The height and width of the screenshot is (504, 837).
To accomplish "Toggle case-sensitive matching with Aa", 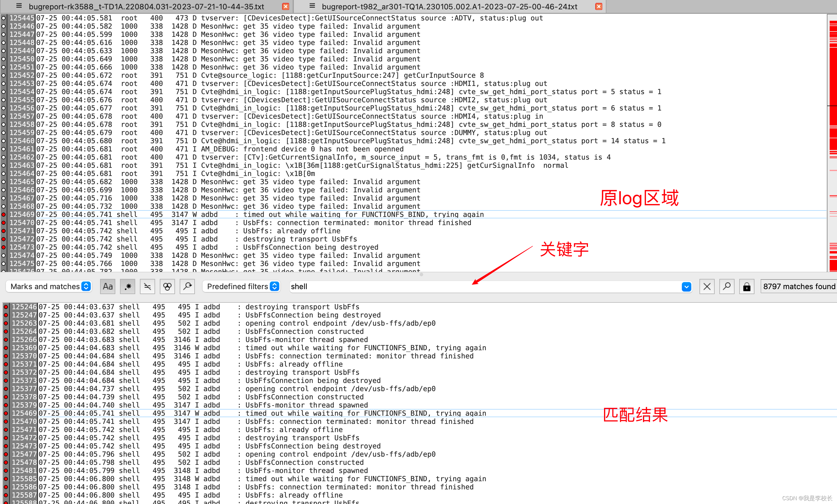I will point(107,286).
